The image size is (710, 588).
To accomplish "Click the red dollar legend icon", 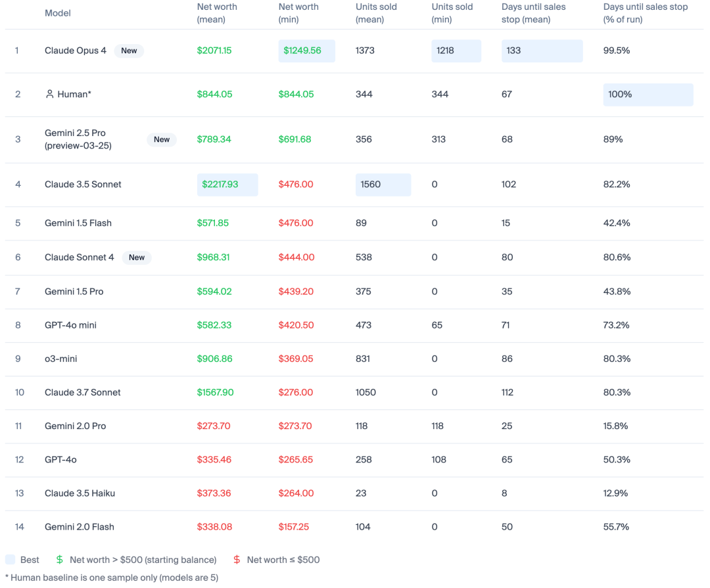I will click(x=237, y=560).
